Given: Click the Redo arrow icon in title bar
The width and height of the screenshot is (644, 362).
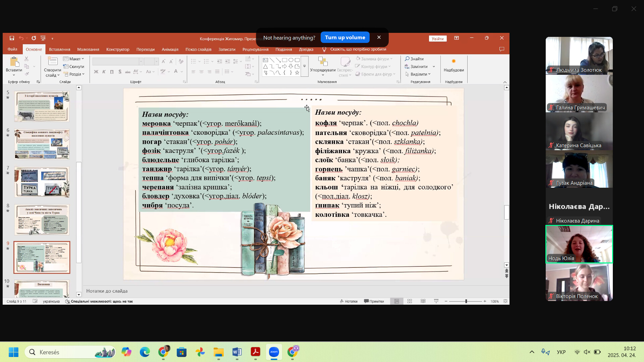Looking at the screenshot, I should 34,38.
